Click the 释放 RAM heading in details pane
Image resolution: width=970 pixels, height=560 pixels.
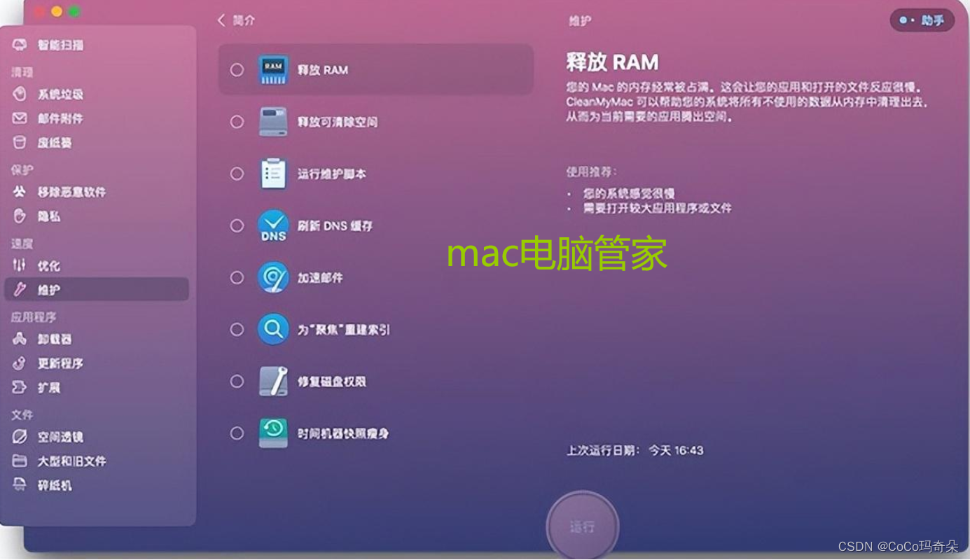coord(612,62)
